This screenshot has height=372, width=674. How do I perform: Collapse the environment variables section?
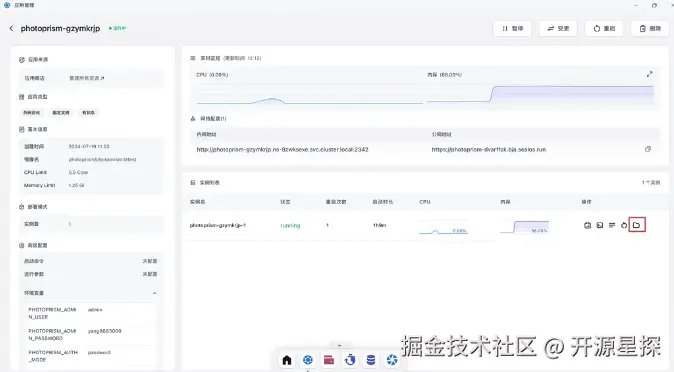(154, 293)
